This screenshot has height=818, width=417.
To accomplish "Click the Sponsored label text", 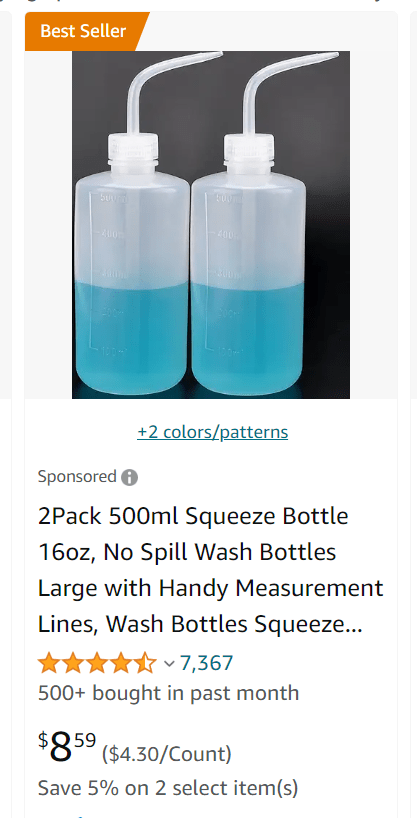I will [x=77, y=477].
